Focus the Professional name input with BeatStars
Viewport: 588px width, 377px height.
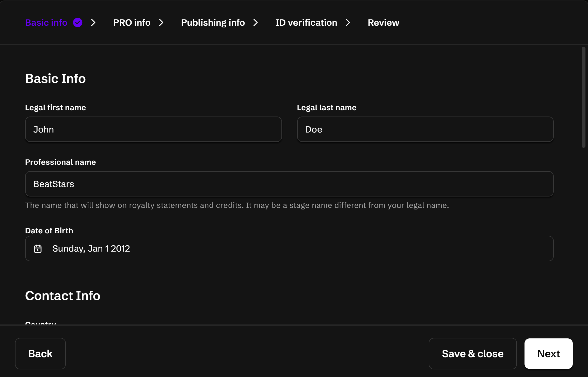289,184
